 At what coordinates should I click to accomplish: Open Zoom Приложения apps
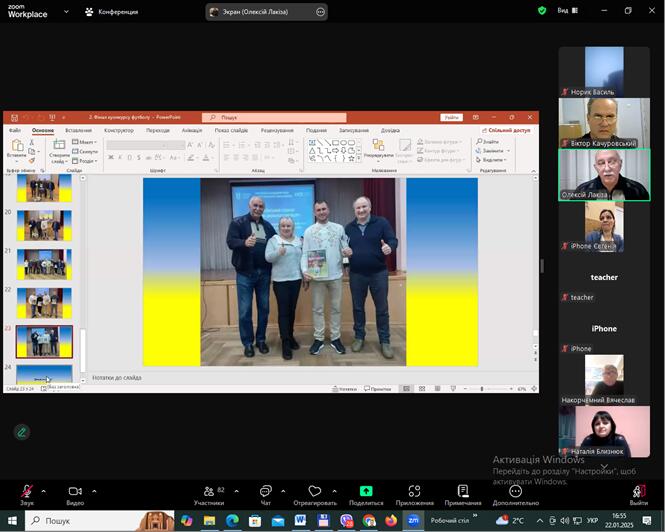(x=414, y=495)
